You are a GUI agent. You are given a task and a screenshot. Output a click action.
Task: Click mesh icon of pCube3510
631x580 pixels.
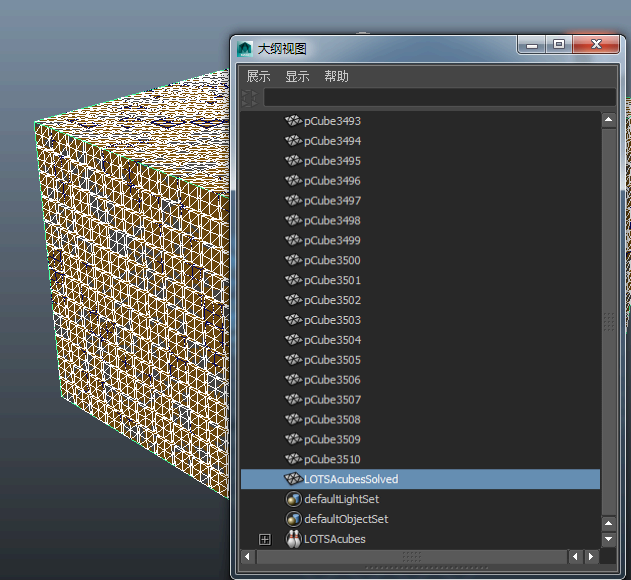tap(293, 458)
